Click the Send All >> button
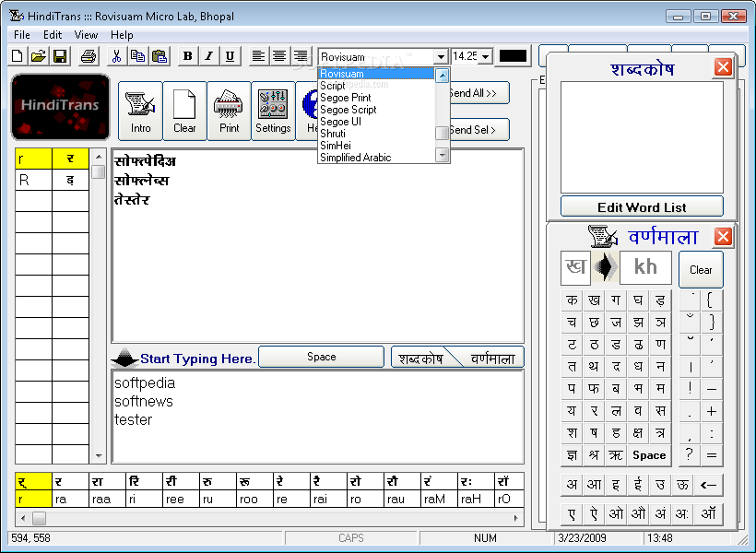 click(x=478, y=93)
